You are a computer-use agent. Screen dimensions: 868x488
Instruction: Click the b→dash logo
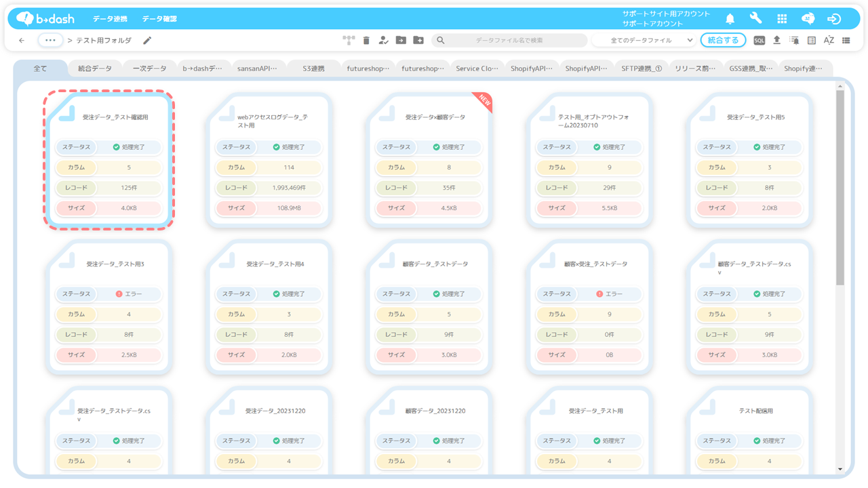click(x=45, y=18)
